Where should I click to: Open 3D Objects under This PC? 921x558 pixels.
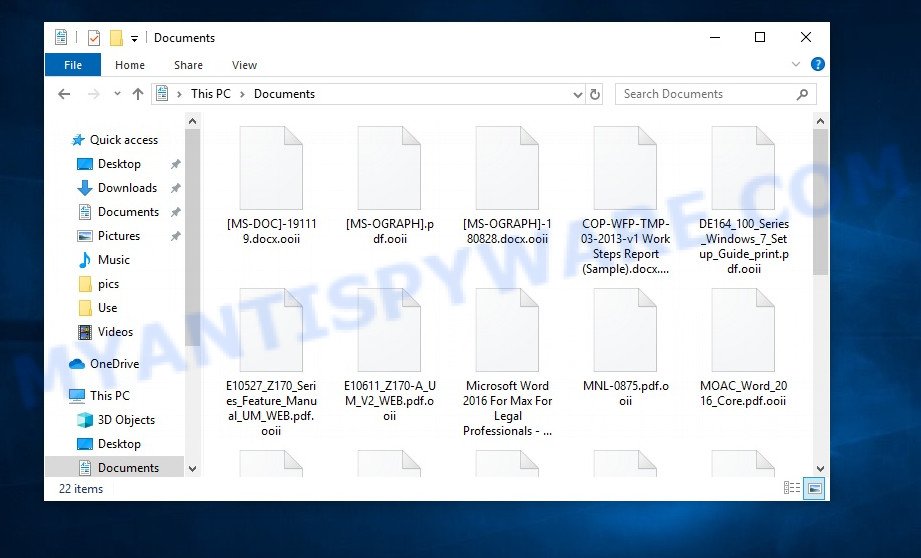tap(126, 420)
